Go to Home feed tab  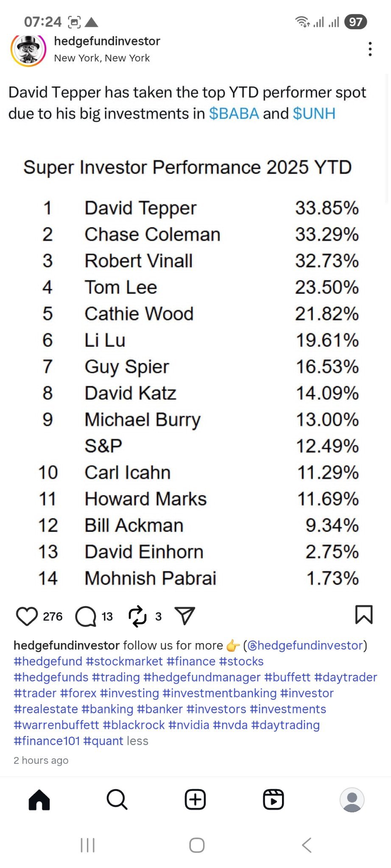click(39, 800)
